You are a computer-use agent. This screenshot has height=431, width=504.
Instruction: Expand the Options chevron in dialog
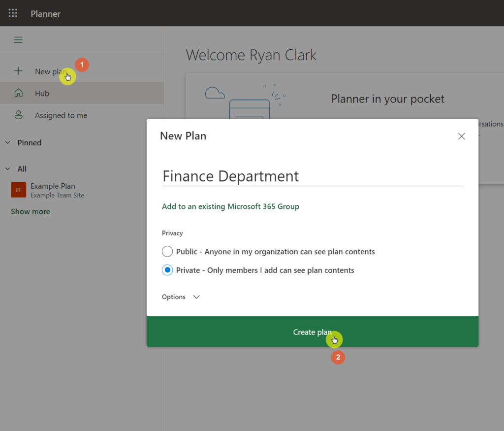[196, 297]
